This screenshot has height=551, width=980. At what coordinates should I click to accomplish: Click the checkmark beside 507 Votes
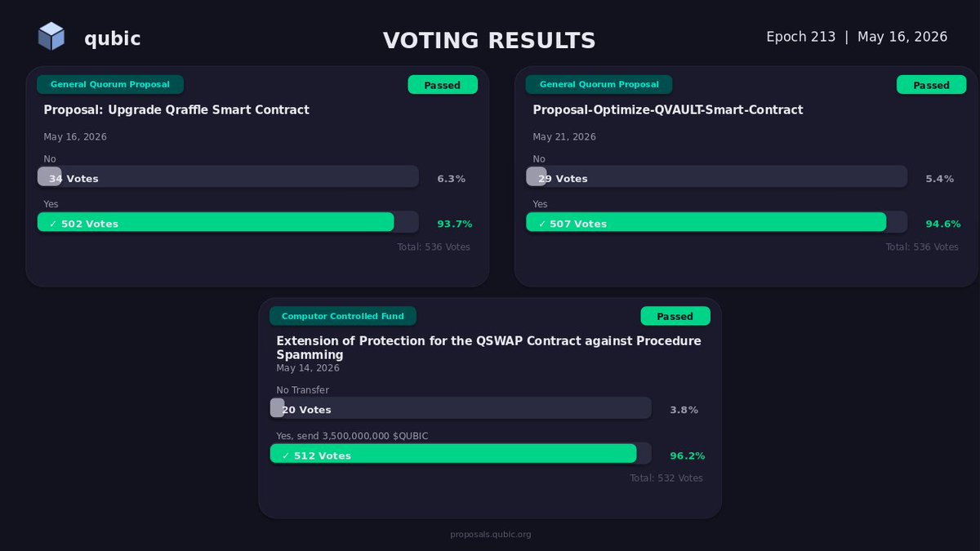tap(542, 224)
